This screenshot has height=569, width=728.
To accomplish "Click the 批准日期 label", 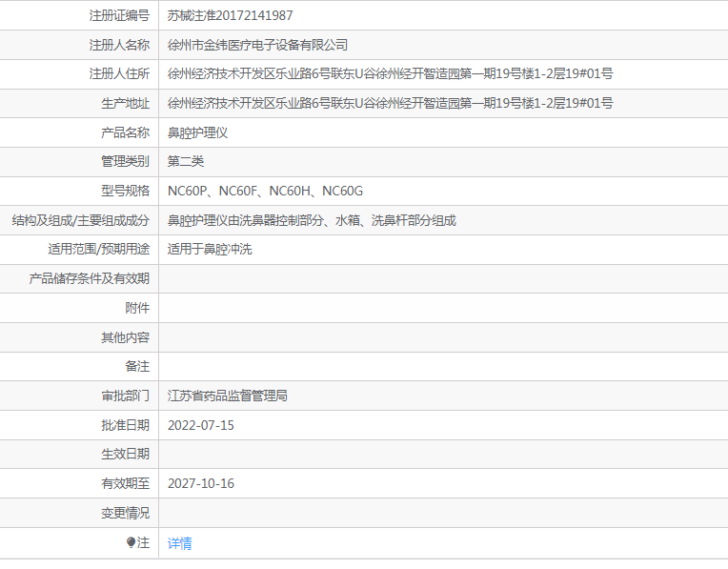I will [126, 425].
